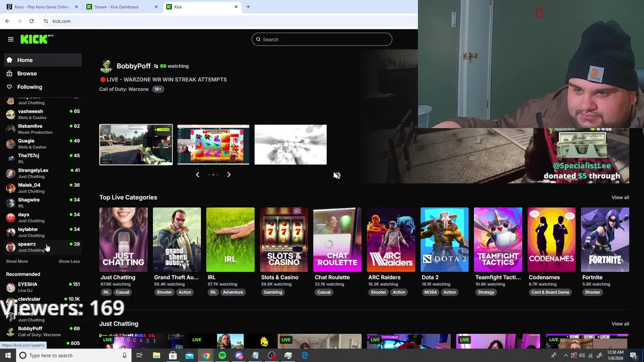Click the Home icon in sidebar
644x362 pixels.
click(x=9, y=60)
